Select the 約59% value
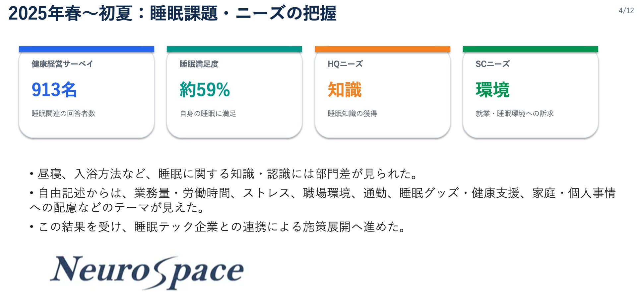The image size is (644, 308). pyautogui.click(x=205, y=89)
